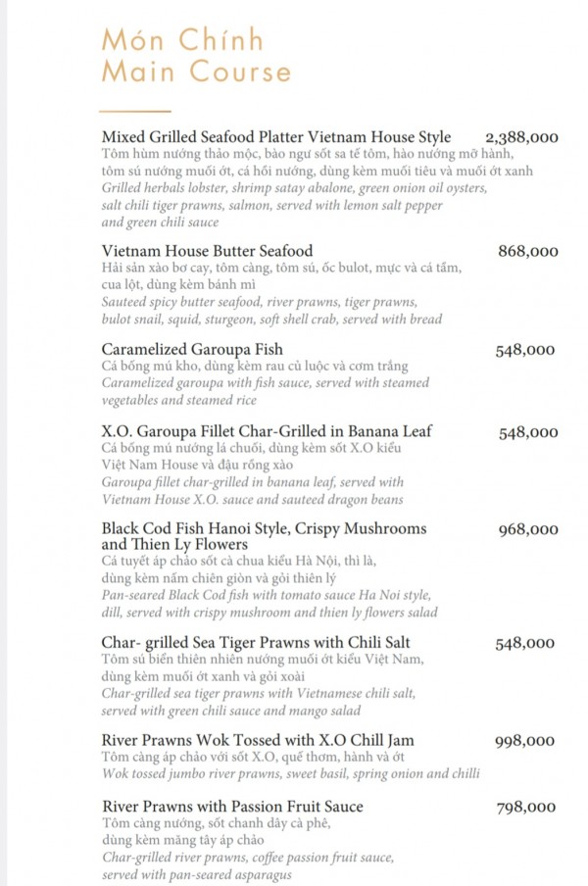This screenshot has width=588, height=886.
Task: Choose the Caramelized Garoupa Fish dish
Action: click(192, 350)
